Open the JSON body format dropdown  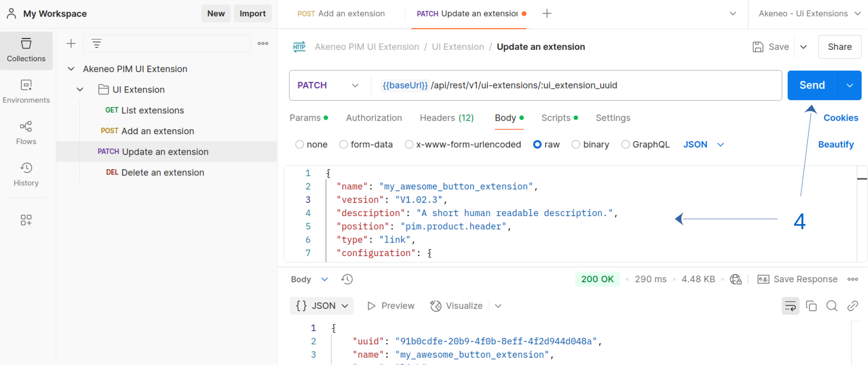coord(703,145)
